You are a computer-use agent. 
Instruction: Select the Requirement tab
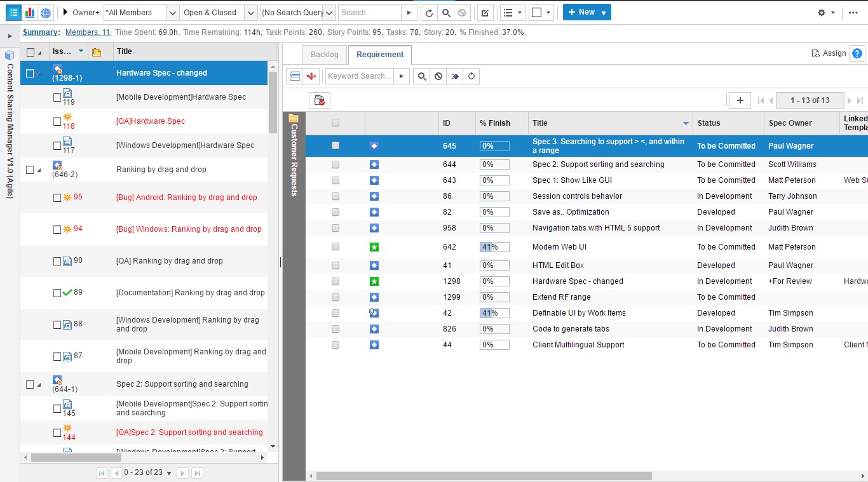coord(380,55)
